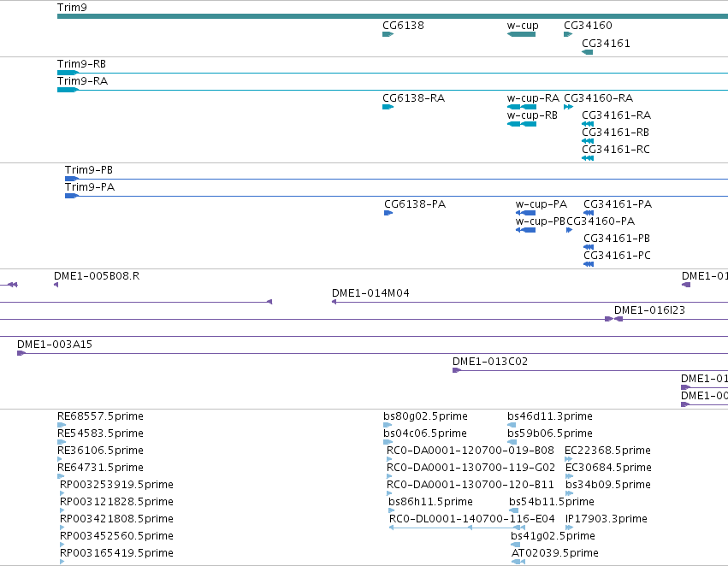This screenshot has height=566, width=728.
Task: Select the IP17903.3prime EST label
Action: 607,520
